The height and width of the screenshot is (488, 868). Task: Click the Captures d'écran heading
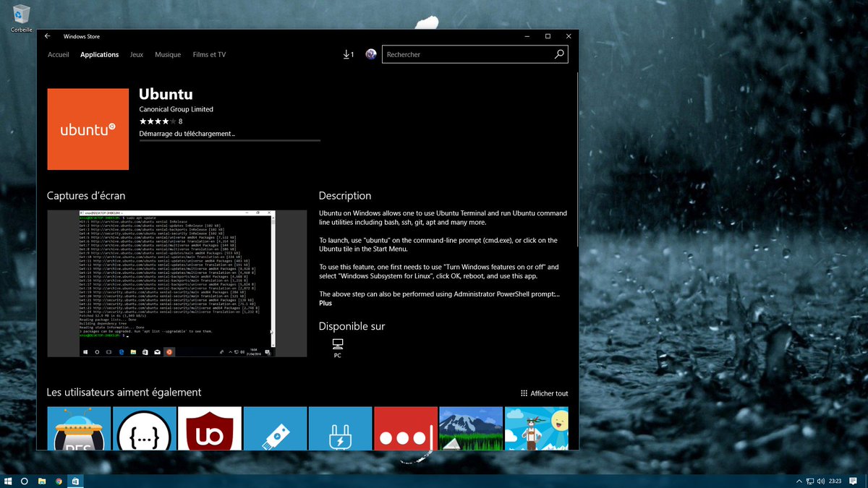tap(86, 196)
